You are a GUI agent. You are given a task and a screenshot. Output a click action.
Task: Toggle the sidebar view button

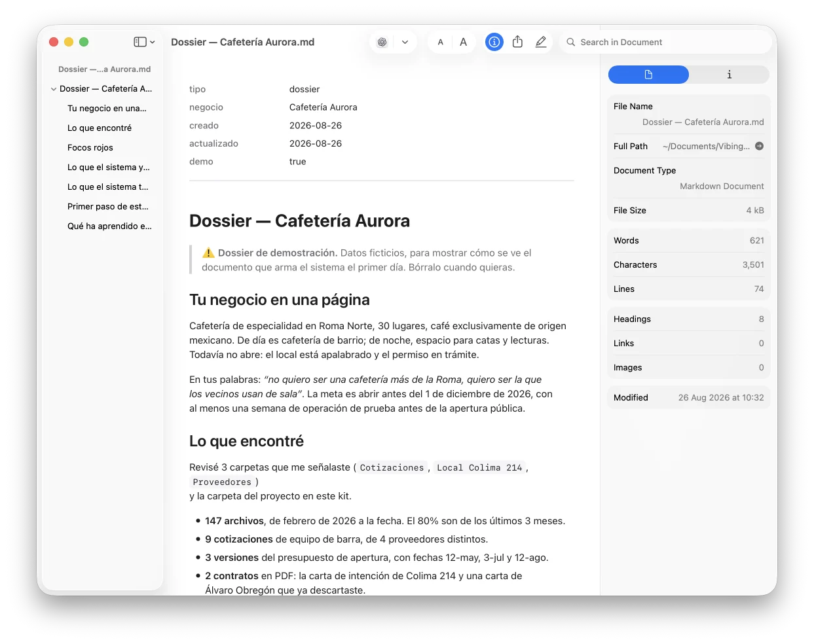139,42
